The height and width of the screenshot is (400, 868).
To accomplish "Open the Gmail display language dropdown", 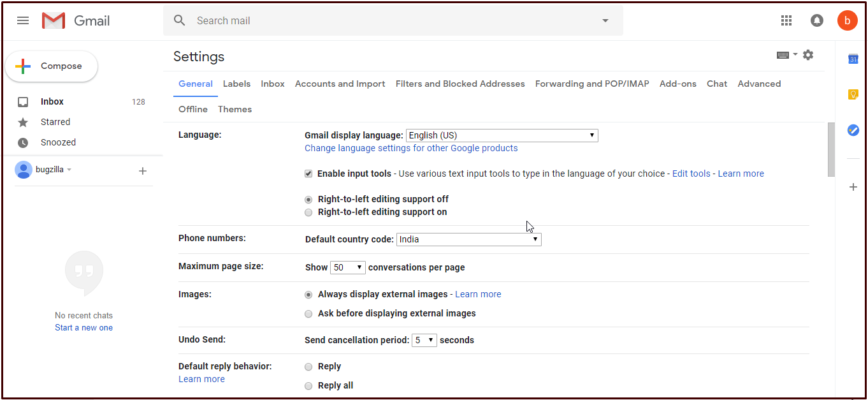I will click(502, 135).
